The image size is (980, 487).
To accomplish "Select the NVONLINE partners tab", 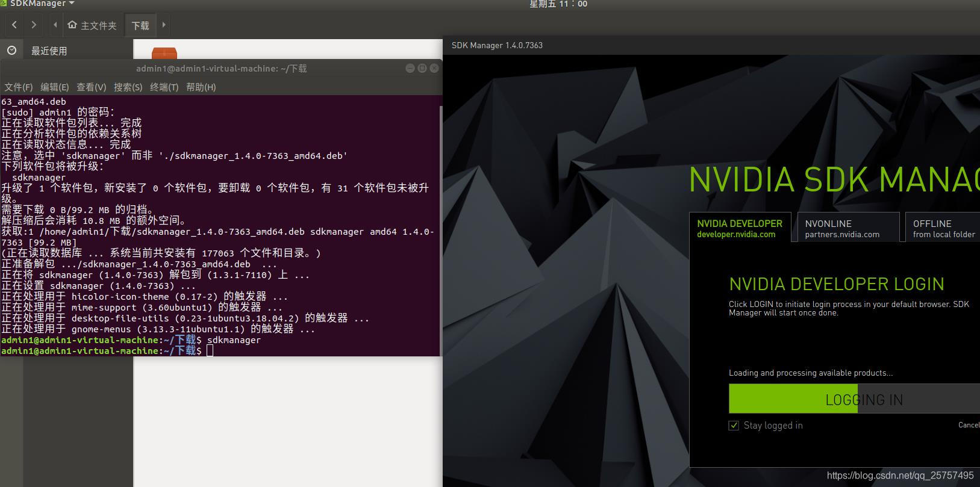I will pyautogui.click(x=848, y=228).
